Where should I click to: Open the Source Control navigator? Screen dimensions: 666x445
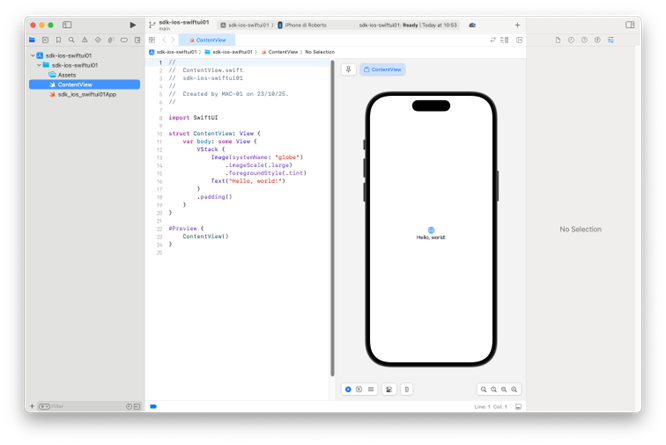pos(45,40)
